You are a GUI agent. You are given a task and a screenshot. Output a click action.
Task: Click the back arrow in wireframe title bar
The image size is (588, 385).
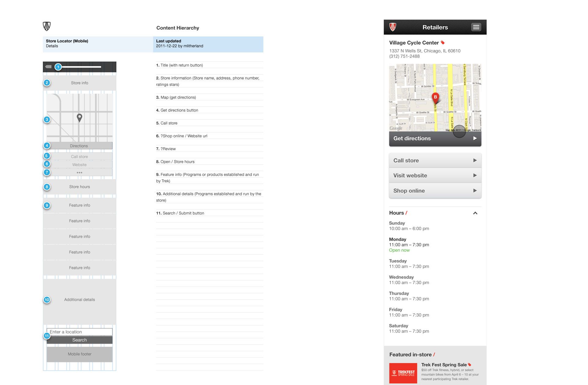pos(48,66)
